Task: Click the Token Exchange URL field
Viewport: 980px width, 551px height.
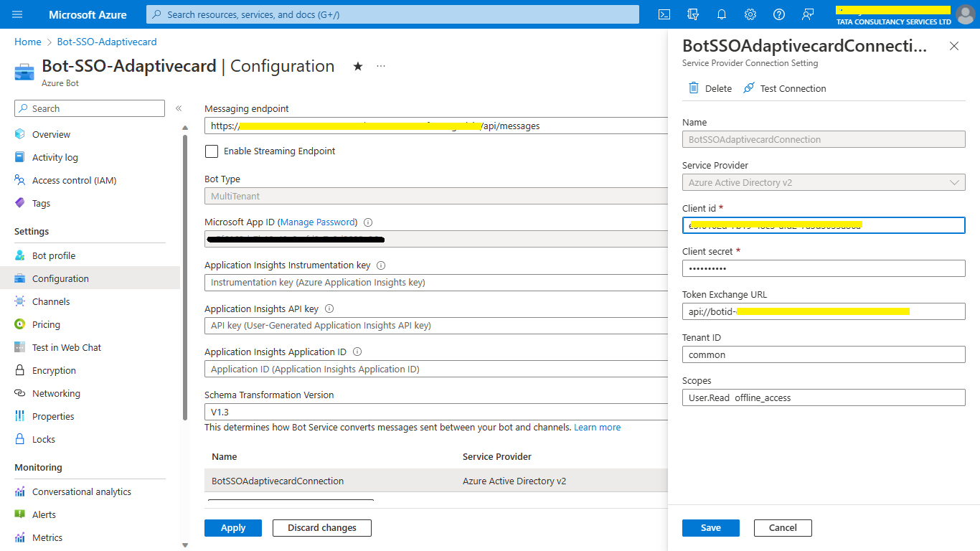Action: tap(824, 311)
